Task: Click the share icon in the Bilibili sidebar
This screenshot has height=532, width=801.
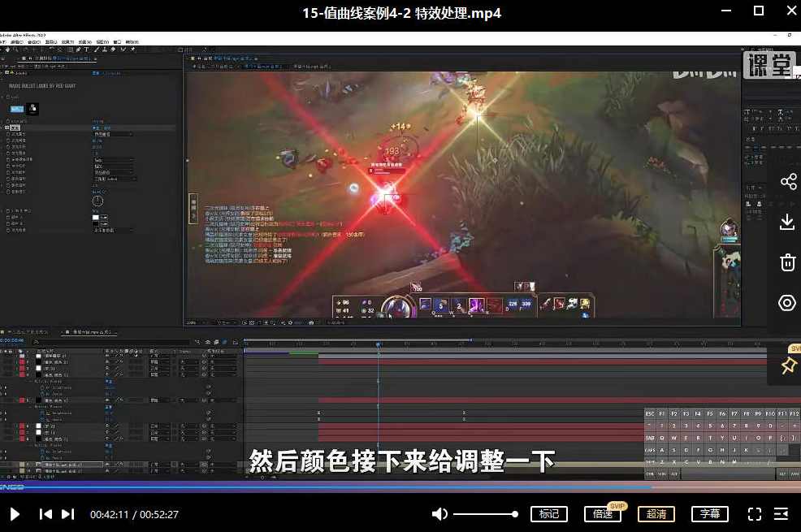Action: click(788, 181)
